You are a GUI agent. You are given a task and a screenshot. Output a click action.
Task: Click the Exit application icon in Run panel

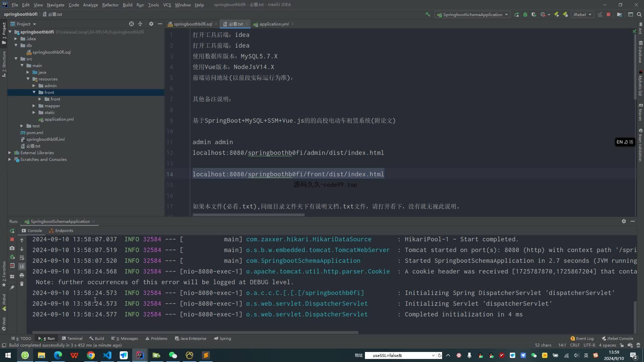(x=12, y=265)
